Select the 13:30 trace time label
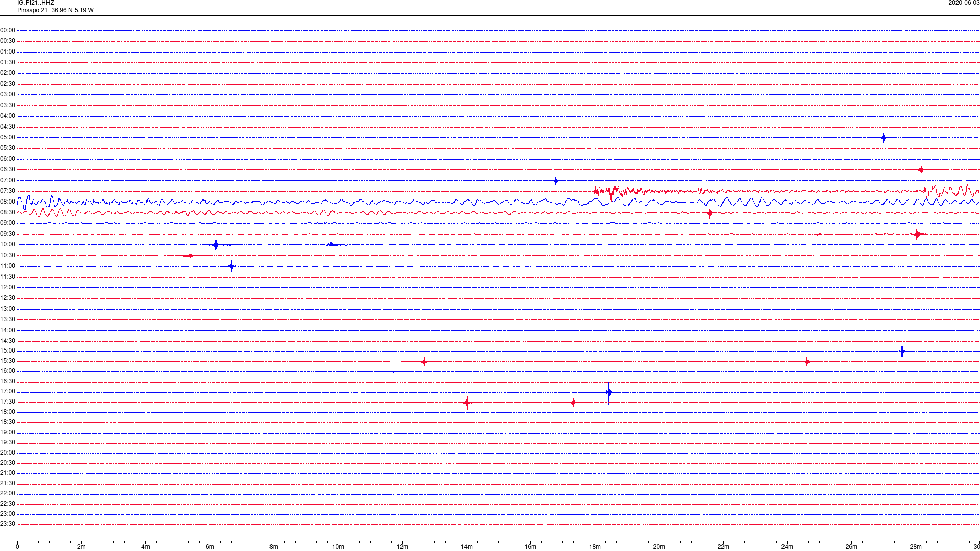Screen dimensions: 980x551 coord(8,319)
